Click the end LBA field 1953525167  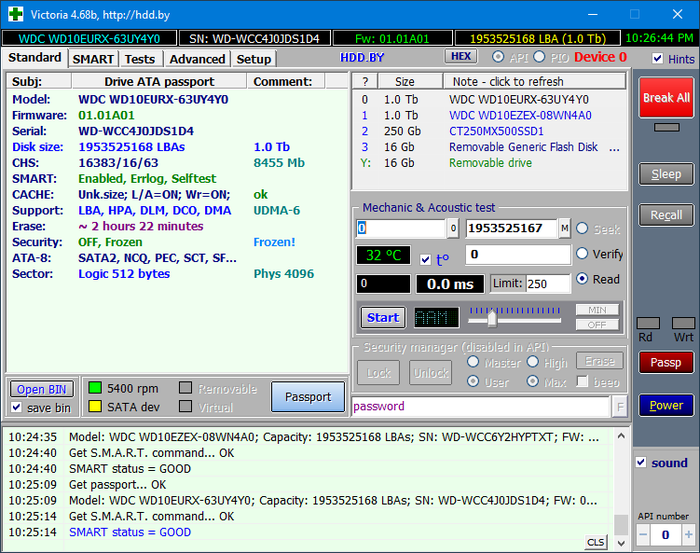click(x=512, y=229)
